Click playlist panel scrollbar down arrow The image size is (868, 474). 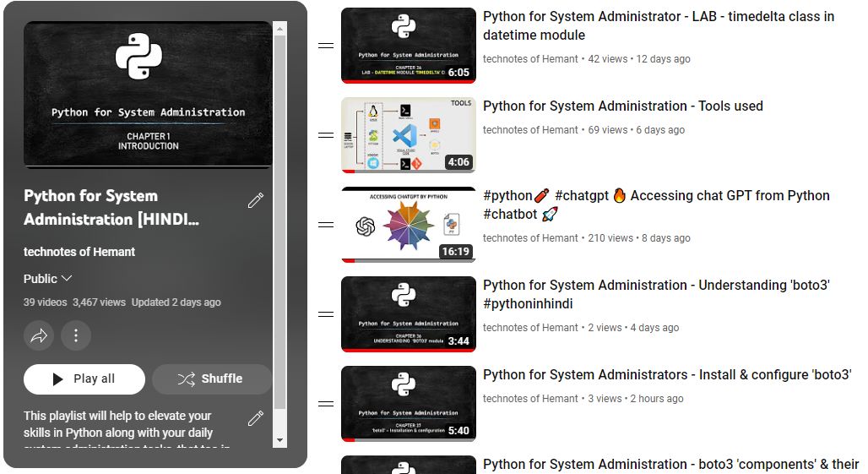click(279, 440)
